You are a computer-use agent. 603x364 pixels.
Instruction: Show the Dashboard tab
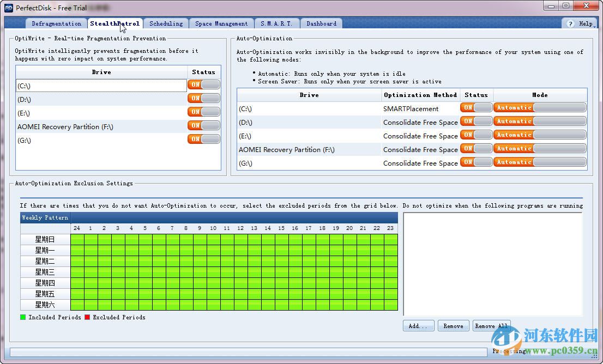tap(321, 23)
